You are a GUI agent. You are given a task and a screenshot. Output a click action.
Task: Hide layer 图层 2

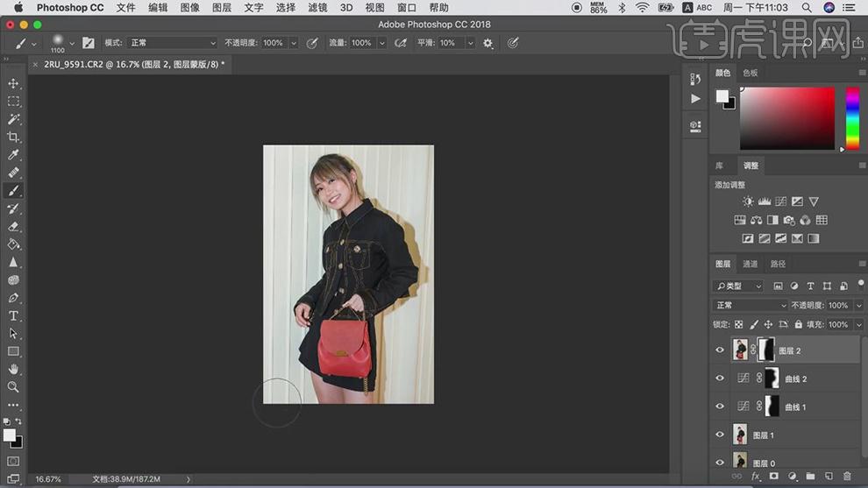pyautogui.click(x=720, y=350)
